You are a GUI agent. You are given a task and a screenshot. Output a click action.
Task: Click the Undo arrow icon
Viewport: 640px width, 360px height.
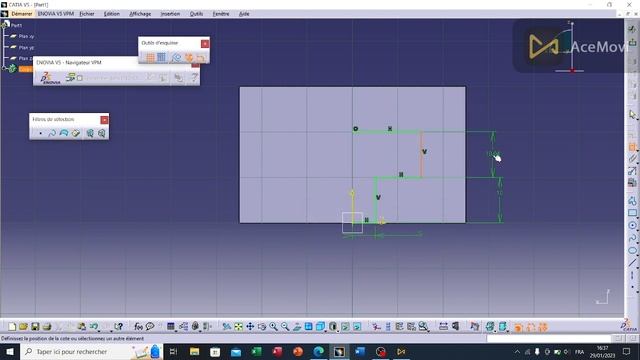tap(93, 327)
